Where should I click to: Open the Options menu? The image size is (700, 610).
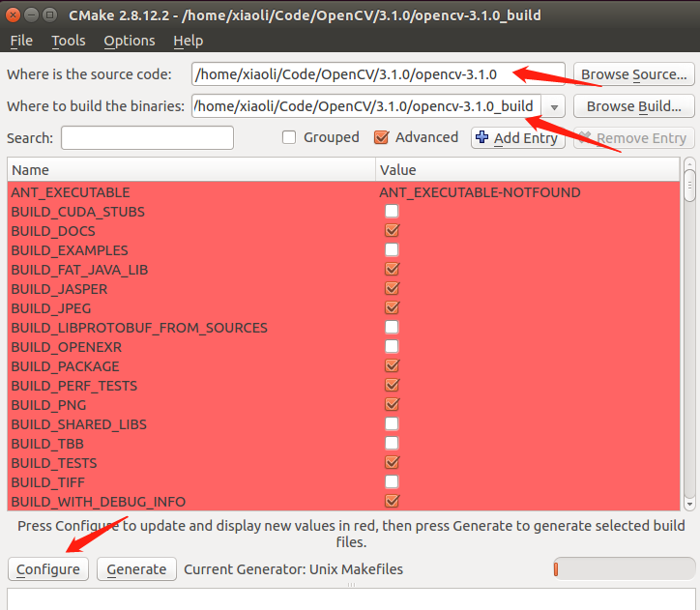(130, 41)
